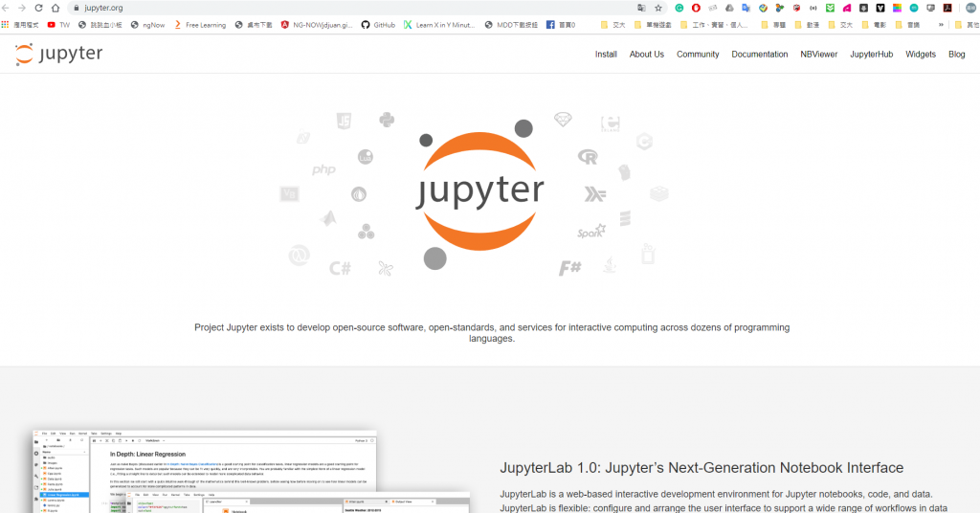Open the rainbow stripes extension icon
The height and width of the screenshot is (513, 980).
897,8
